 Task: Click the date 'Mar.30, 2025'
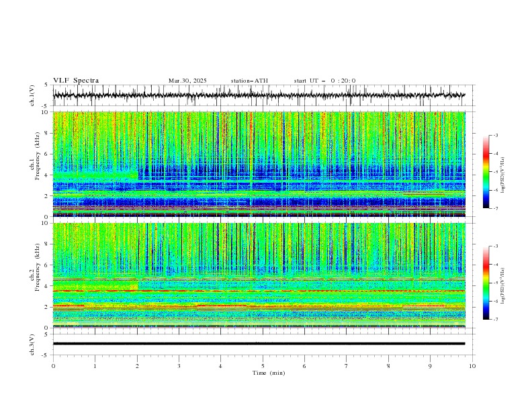point(187,81)
